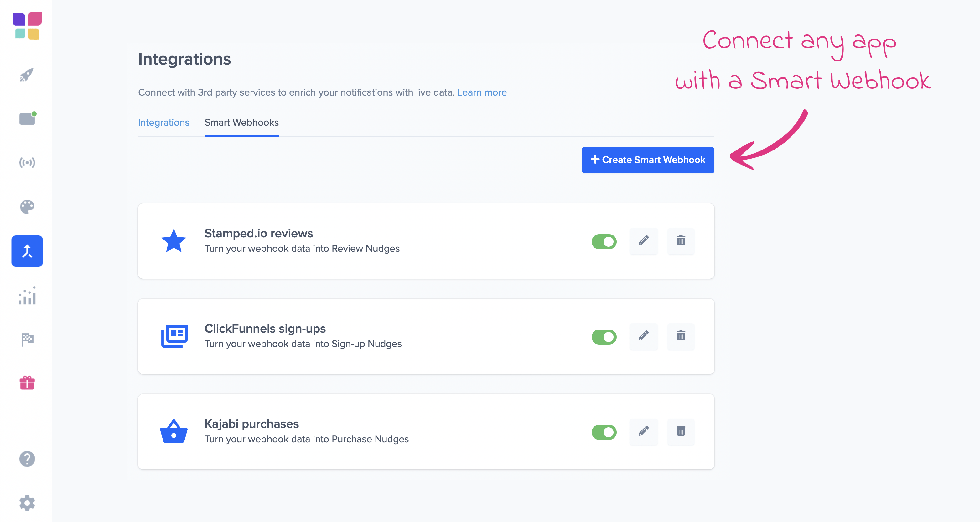
Task: Disable the Stamped.io reviews webhook toggle
Action: point(604,241)
